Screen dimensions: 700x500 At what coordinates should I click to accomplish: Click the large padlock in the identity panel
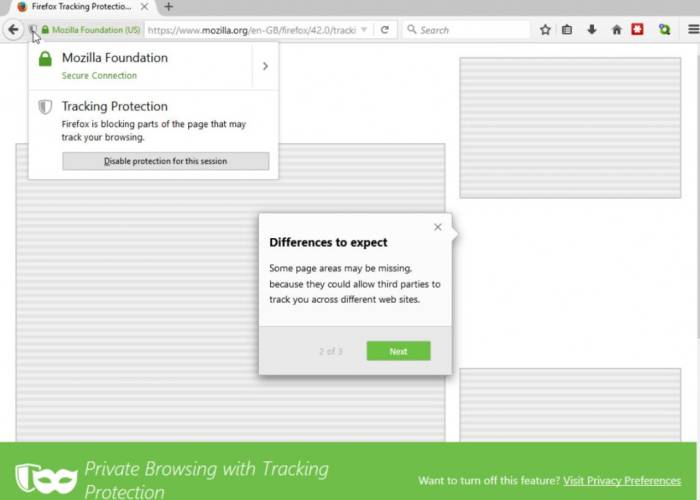45,58
